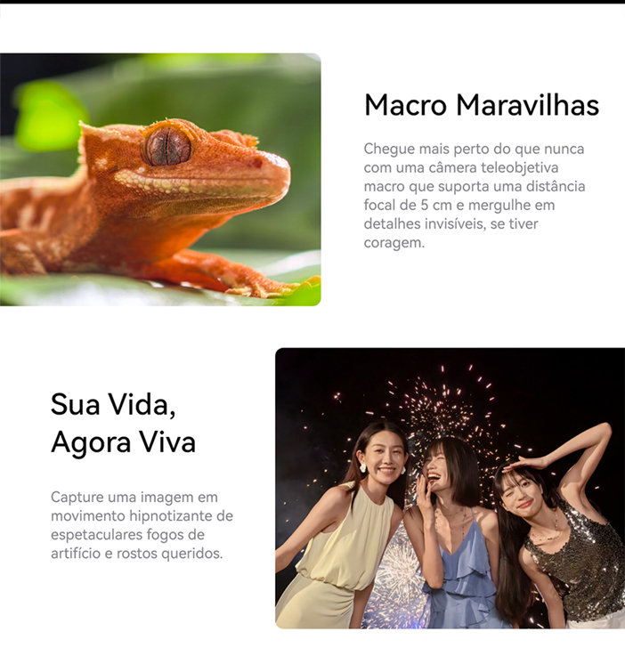Open the fireworks group photo

(450, 488)
